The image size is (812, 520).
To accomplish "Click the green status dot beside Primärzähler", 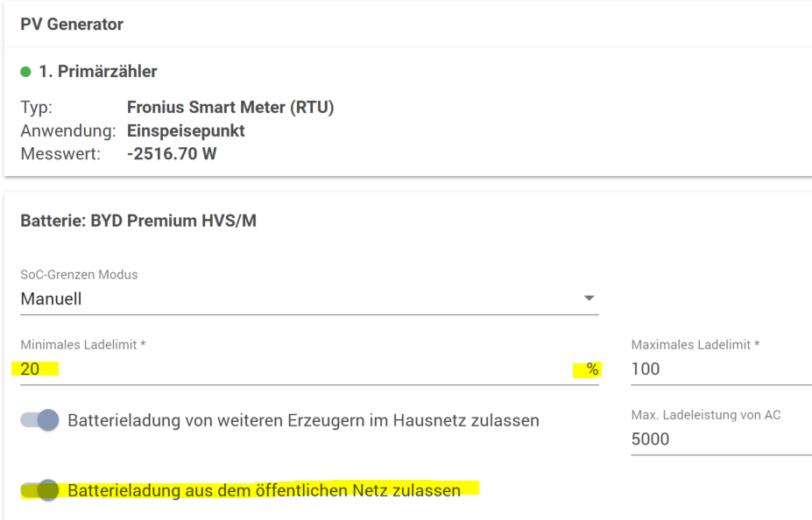I will coord(26,72).
